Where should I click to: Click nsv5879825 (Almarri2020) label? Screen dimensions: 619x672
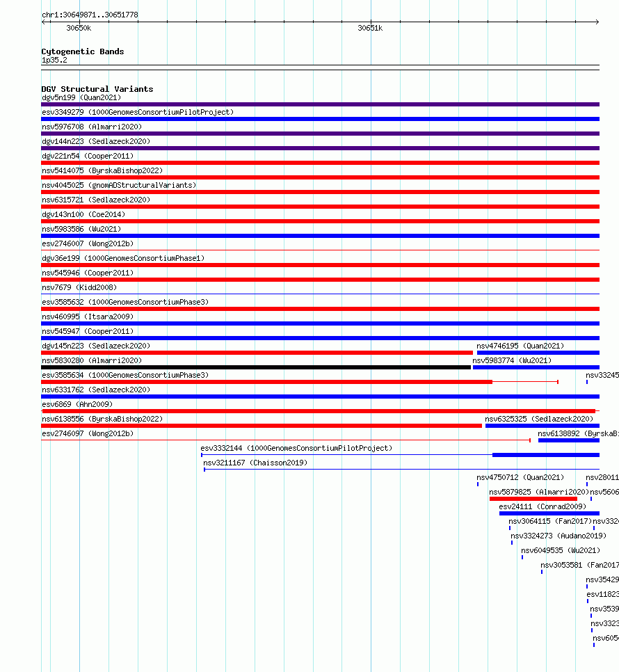coord(539,491)
